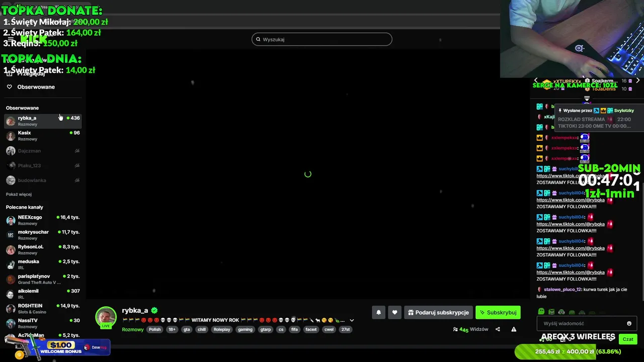Screen dimensions: 644x362
Task: Click the chill tag
Action: tap(202, 329)
